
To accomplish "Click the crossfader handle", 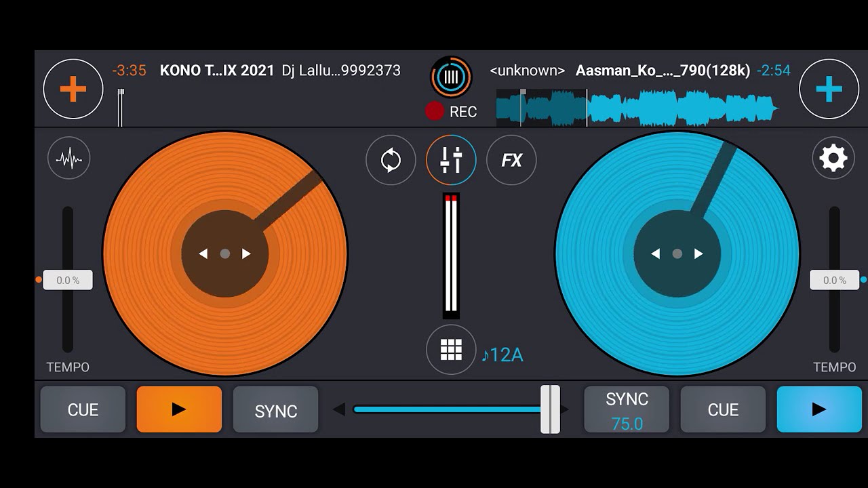I will pyautogui.click(x=551, y=409).
